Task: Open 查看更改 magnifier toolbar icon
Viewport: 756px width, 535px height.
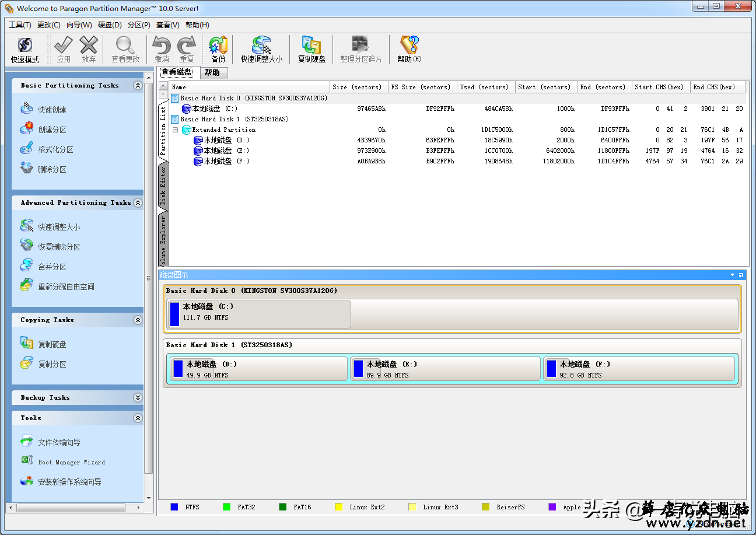Action: pos(125,45)
